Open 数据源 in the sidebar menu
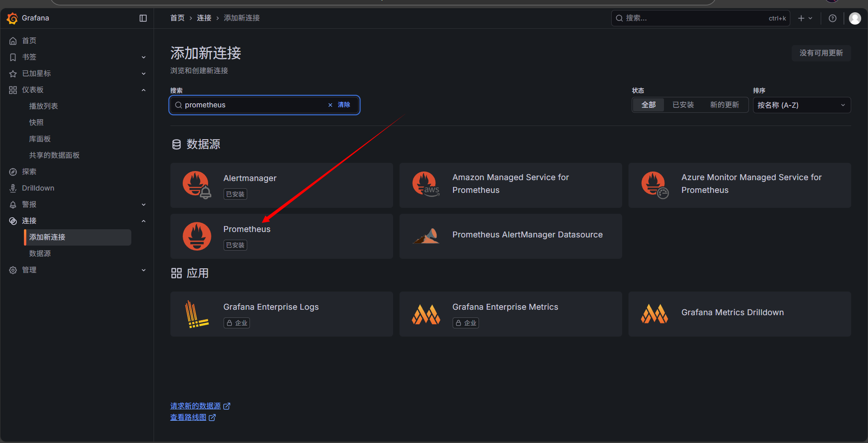This screenshot has width=868, height=443. [40, 253]
